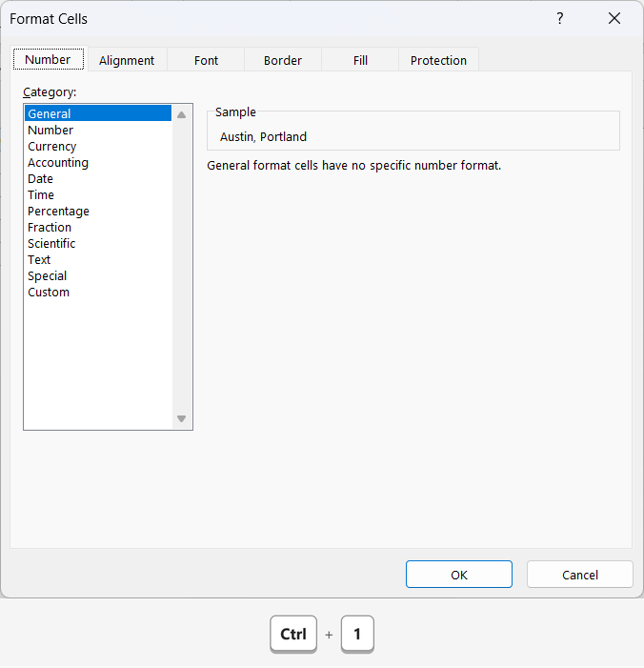
Task: Confirm with the OK button
Action: (459, 575)
